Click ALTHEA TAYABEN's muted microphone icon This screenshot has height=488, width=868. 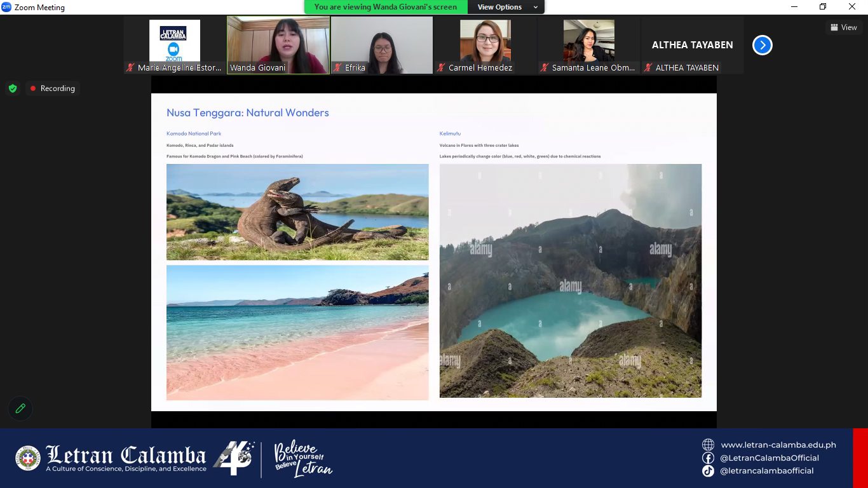(x=648, y=67)
